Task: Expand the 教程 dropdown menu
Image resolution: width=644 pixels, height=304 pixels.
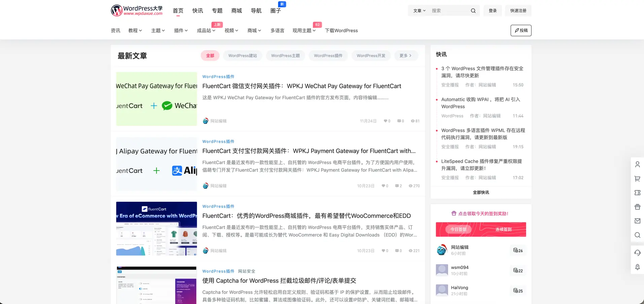Action: pyautogui.click(x=135, y=31)
